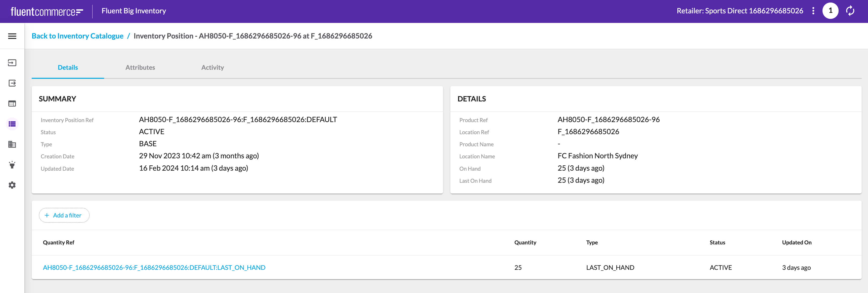The width and height of the screenshot is (868, 293).
Task: Click the Updated On column header
Action: click(797, 242)
